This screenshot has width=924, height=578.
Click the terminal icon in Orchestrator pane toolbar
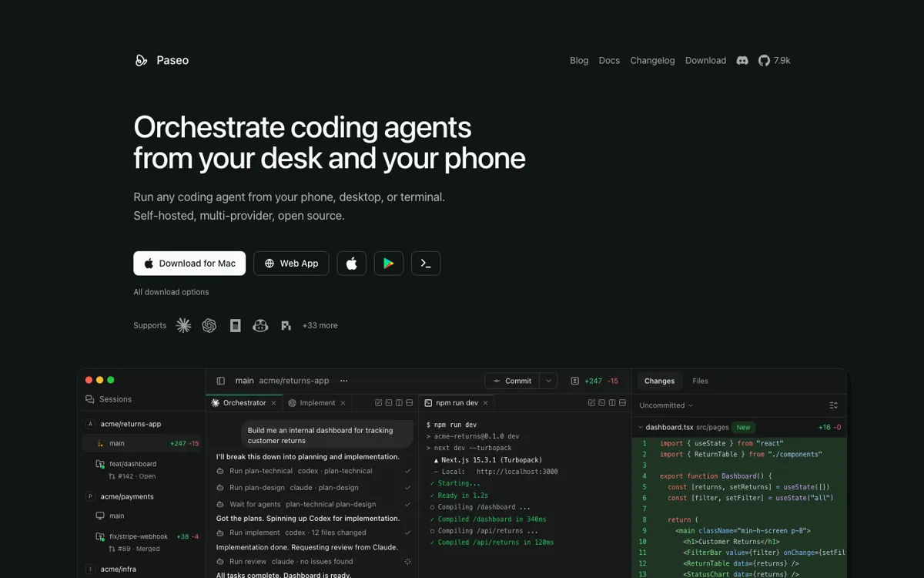coord(389,403)
